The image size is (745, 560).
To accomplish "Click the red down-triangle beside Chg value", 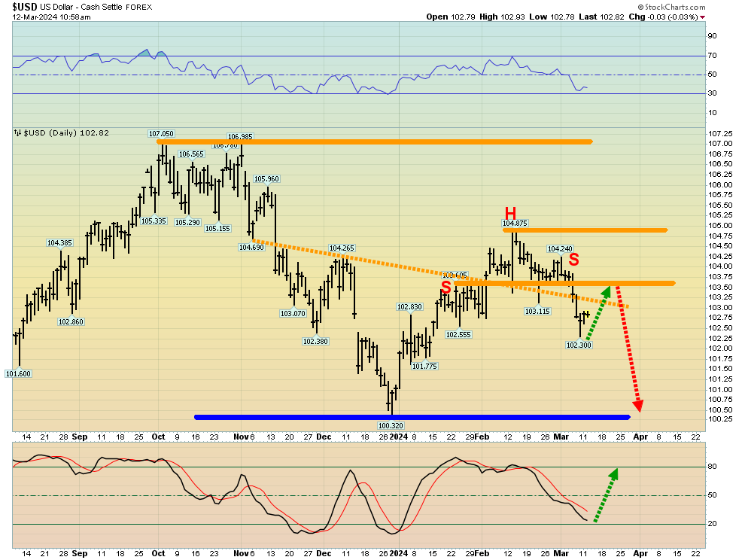I will pyautogui.click(x=703, y=17).
